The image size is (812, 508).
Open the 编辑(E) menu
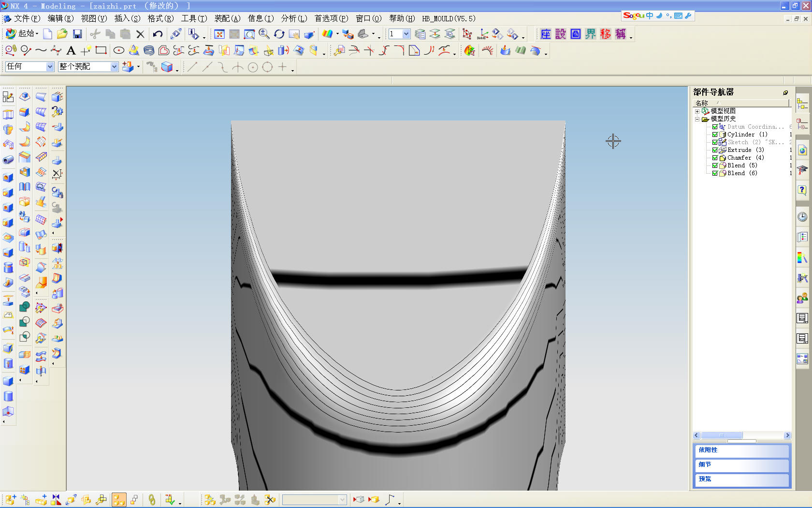(61, 18)
